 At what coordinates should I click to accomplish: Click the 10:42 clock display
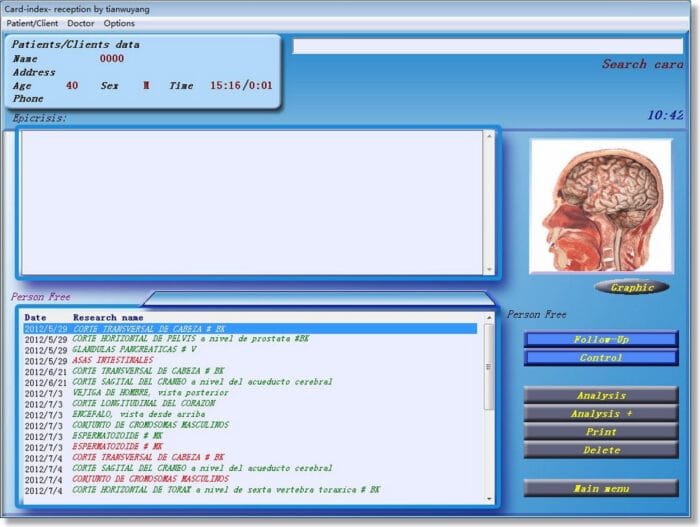click(665, 115)
